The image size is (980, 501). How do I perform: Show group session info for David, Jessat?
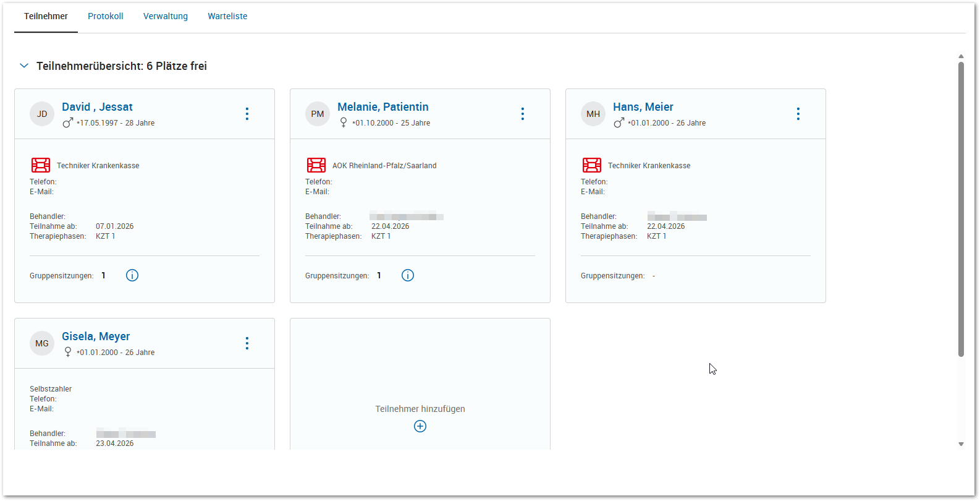(x=132, y=275)
